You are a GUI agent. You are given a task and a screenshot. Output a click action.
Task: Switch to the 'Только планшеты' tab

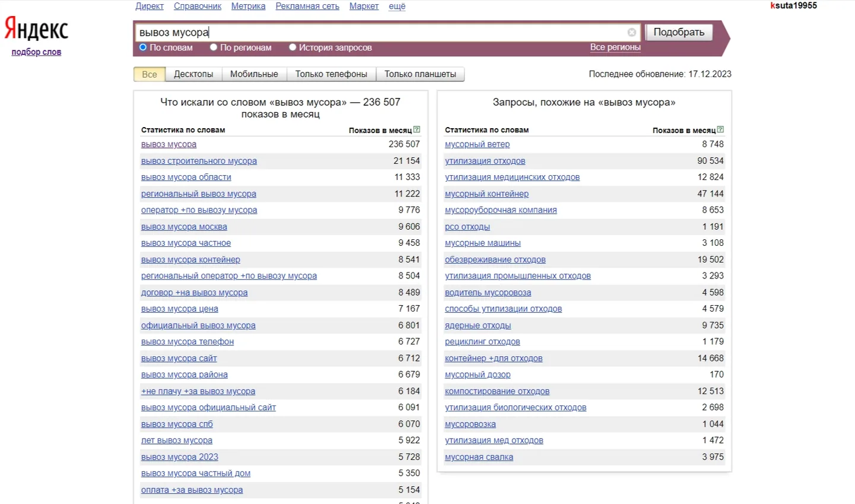point(420,74)
